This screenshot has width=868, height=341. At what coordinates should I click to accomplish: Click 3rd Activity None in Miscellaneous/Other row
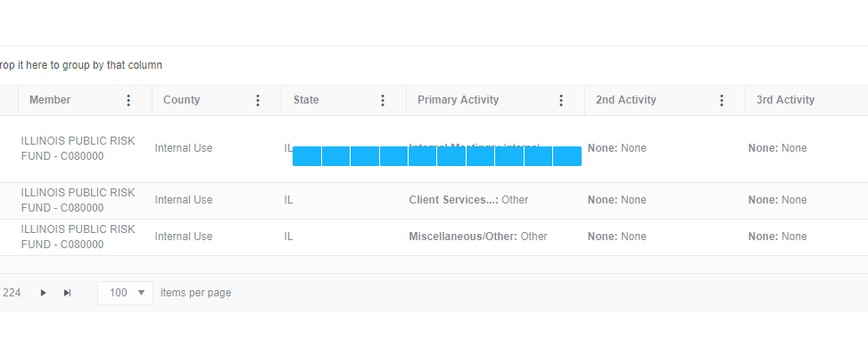point(778,237)
